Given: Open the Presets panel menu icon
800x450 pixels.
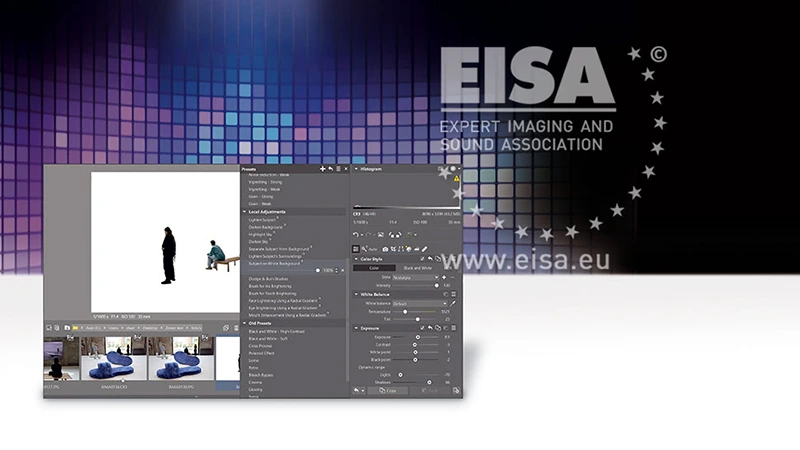Looking at the screenshot, I should pos(338,169).
